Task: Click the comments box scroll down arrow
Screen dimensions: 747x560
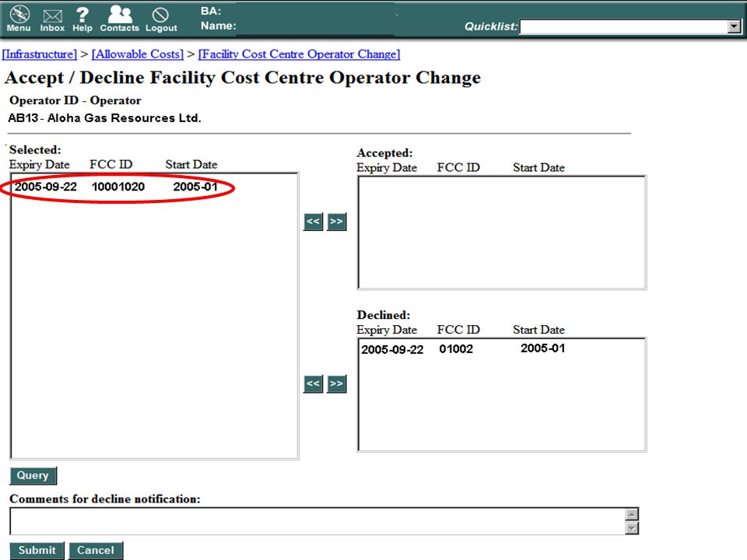Action: point(632,527)
